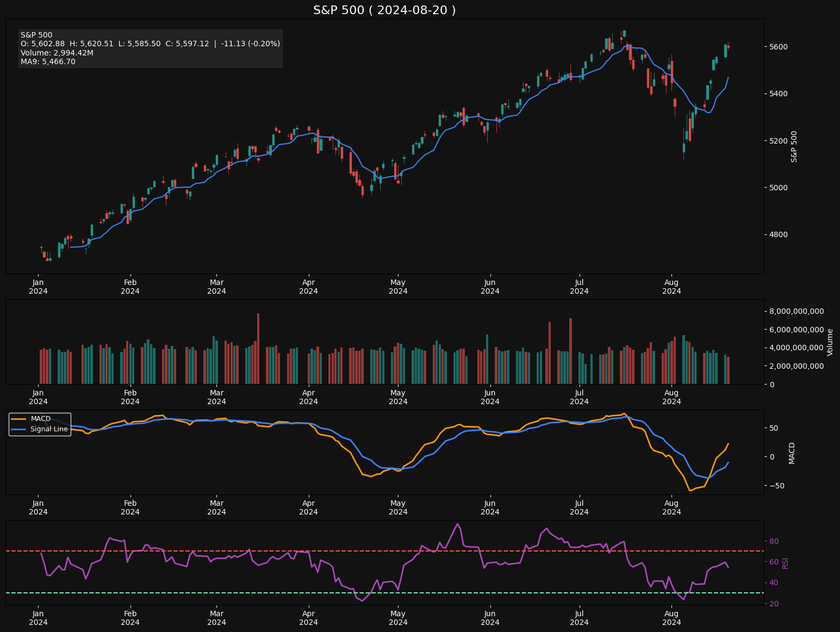Click the Apr 2024 tick on the price chart
This screenshot has width=840, height=632.
click(x=308, y=287)
